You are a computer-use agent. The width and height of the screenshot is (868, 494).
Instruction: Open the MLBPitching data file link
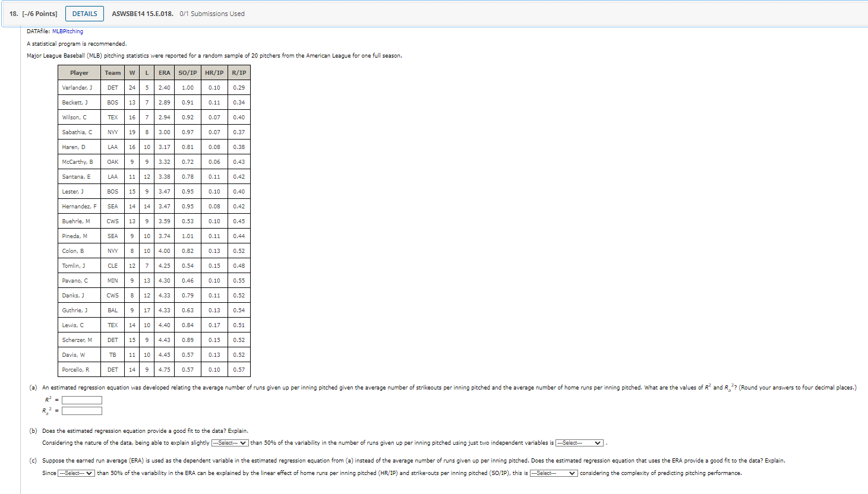click(x=68, y=31)
